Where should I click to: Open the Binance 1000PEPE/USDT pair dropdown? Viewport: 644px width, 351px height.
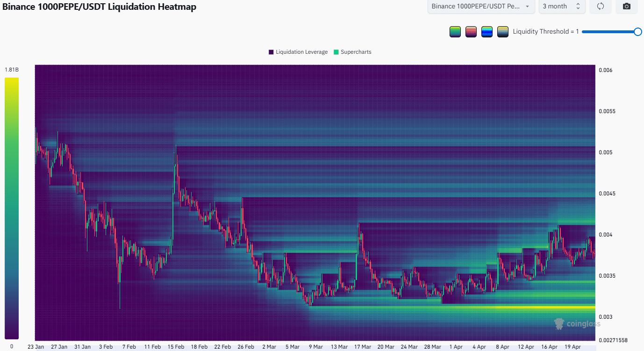pyautogui.click(x=481, y=7)
